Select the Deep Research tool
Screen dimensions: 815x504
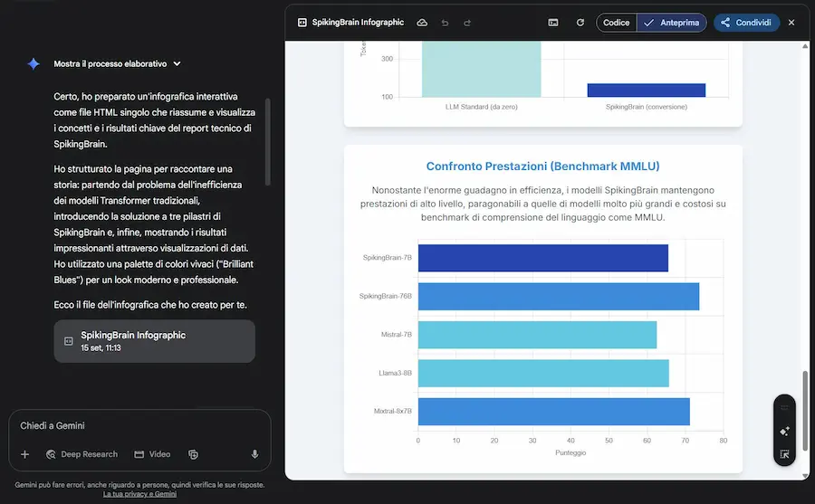81,454
